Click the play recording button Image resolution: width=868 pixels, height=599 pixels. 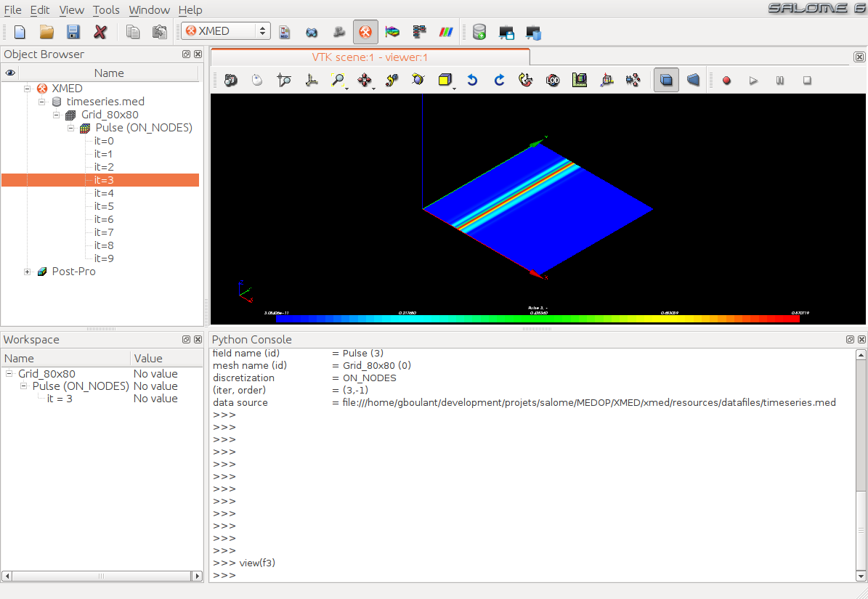(753, 80)
